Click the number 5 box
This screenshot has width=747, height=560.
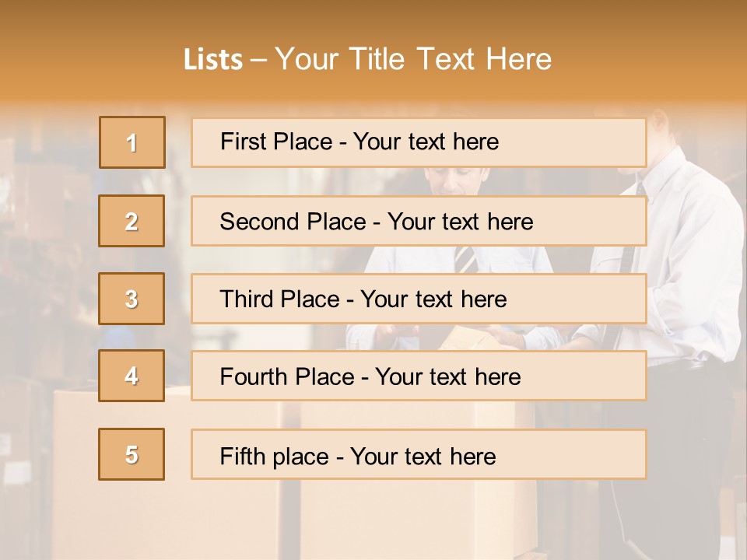pyautogui.click(x=132, y=454)
